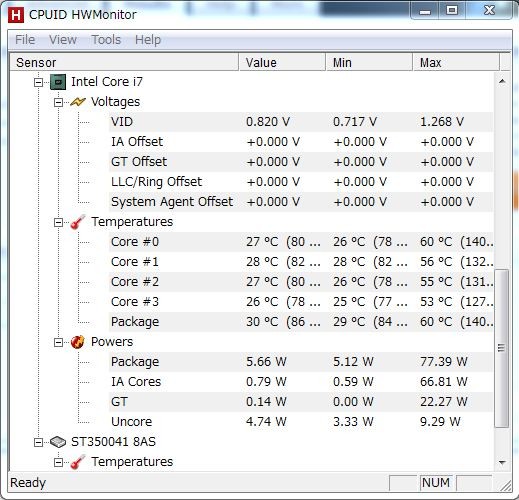Select the Uncore power row
519x500 pixels.
[301, 422]
